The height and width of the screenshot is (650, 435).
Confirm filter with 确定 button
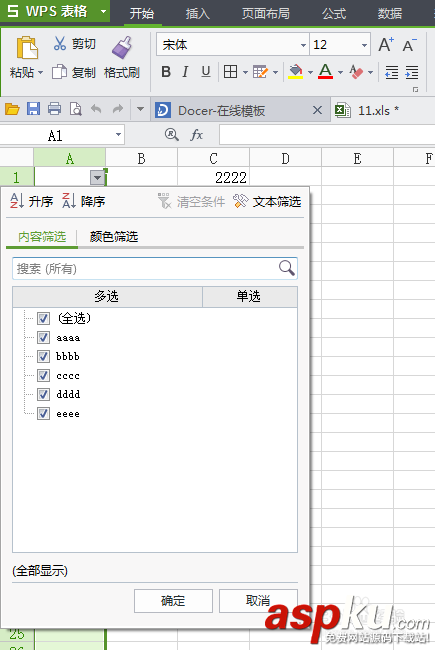(173, 601)
